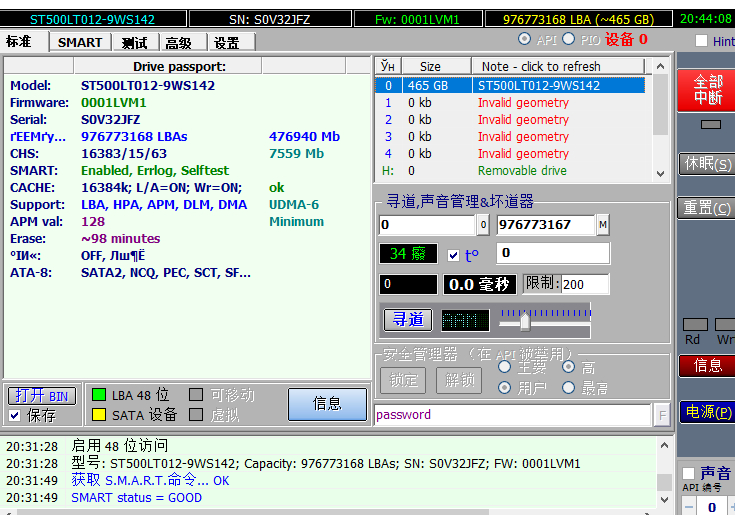Click the small indicator below 全部中断
Image resolution: width=735 pixels, height=515 pixels.
point(711,125)
